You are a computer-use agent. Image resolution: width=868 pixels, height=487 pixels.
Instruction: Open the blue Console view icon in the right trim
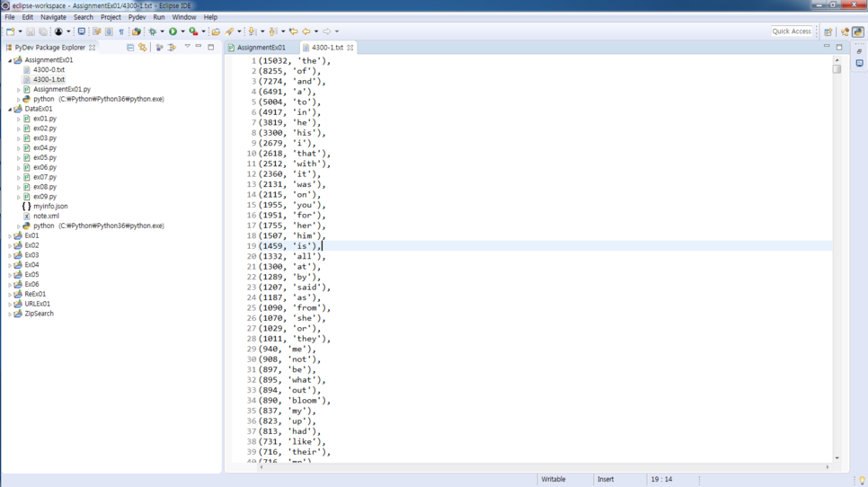(859, 63)
